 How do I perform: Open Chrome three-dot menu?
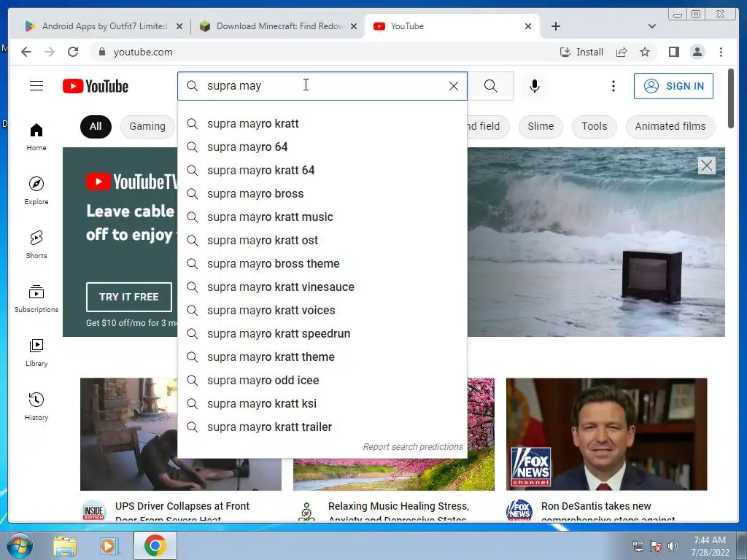[721, 52]
